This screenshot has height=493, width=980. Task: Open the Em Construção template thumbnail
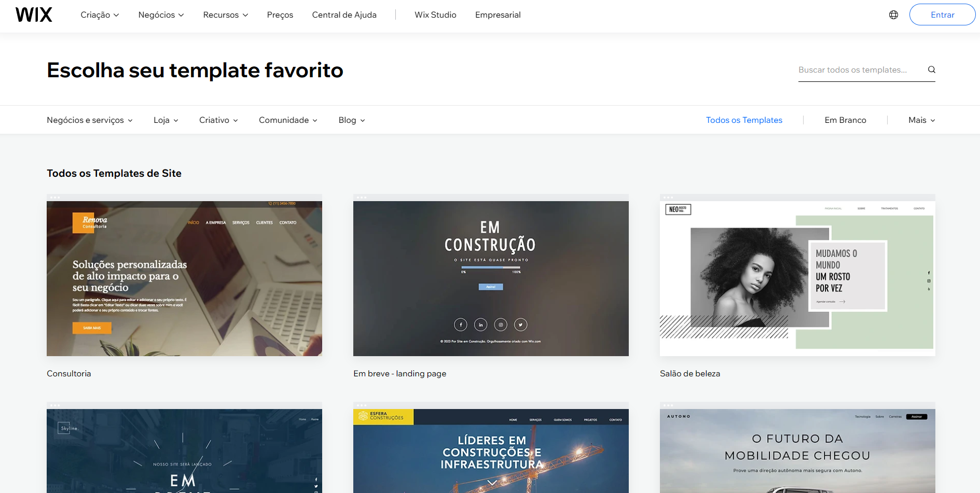pyautogui.click(x=491, y=275)
